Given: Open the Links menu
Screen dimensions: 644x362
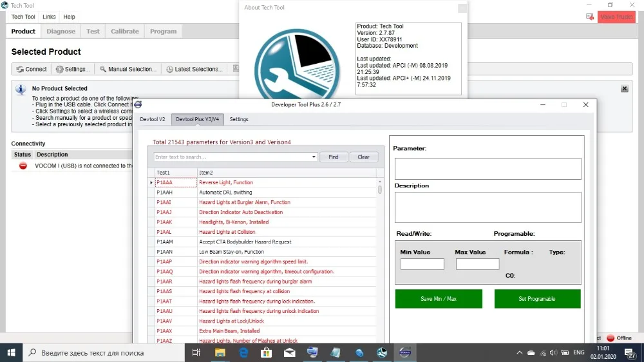Looking at the screenshot, I should 49,17.
